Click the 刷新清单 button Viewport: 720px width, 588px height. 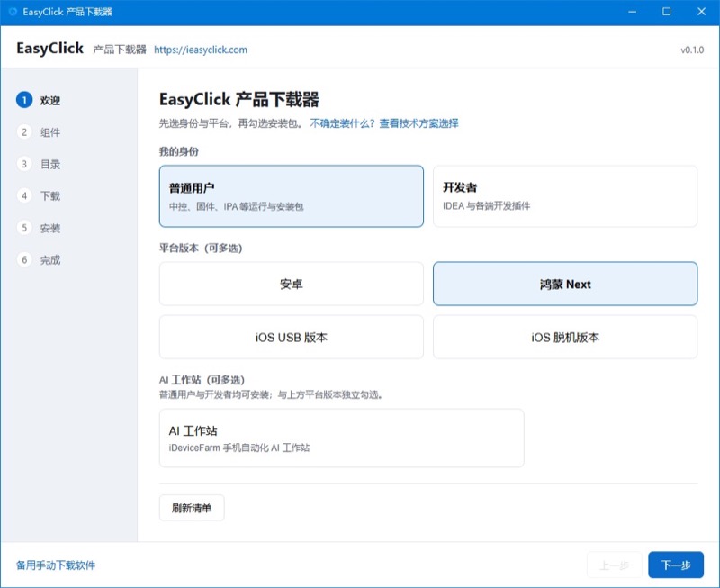tap(192, 508)
